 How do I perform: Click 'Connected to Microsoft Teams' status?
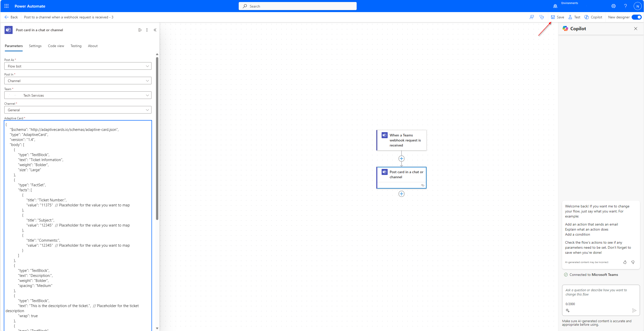(x=591, y=275)
